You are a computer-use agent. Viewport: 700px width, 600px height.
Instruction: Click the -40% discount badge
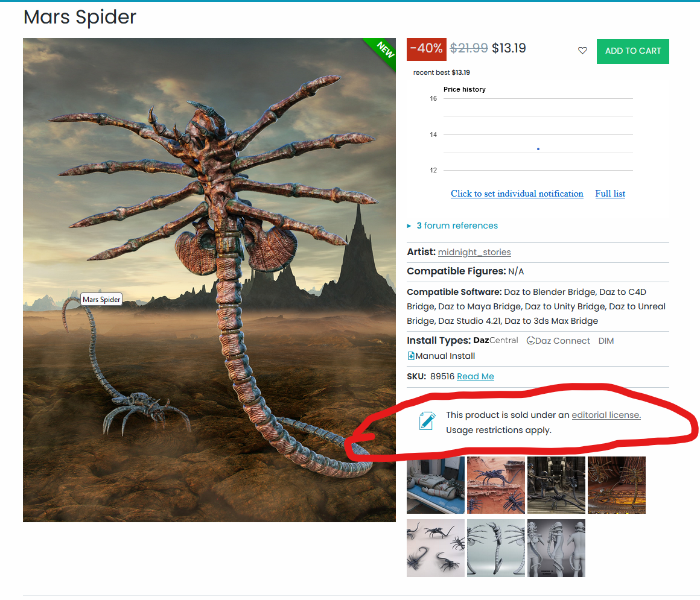pos(427,49)
